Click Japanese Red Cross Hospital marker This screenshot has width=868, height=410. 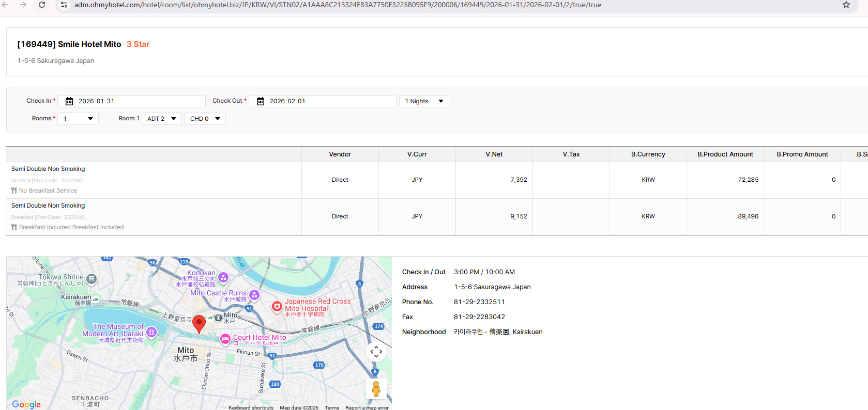pyautogui.click(x=277, y=306)
